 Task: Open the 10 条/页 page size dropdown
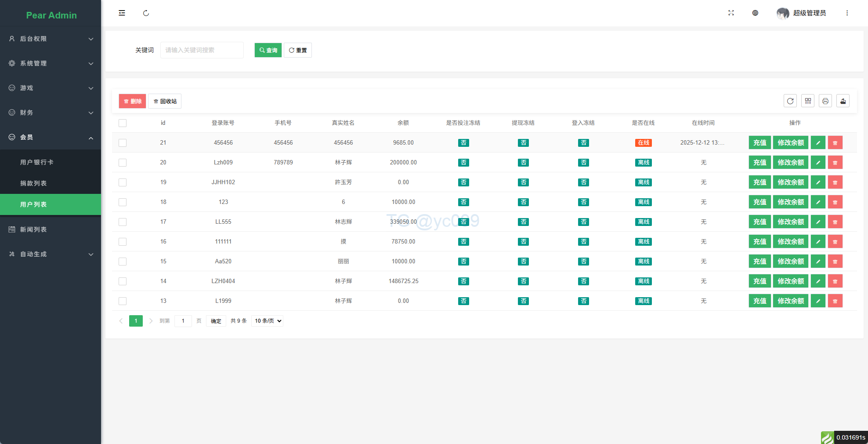click(x=268, y=321)
